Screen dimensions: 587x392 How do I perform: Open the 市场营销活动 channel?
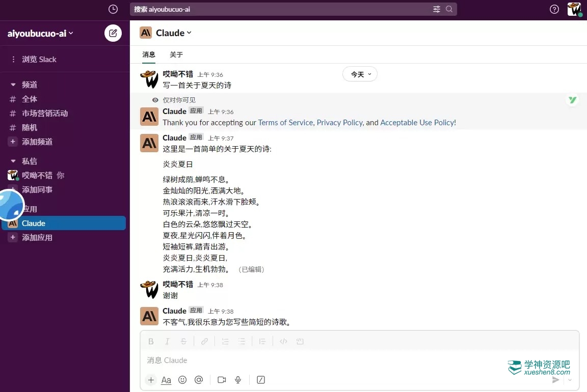(x=45, y=114)
